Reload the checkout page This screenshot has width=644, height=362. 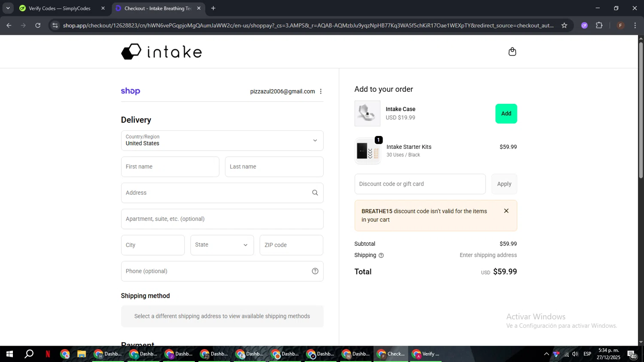tap(38, 25)
